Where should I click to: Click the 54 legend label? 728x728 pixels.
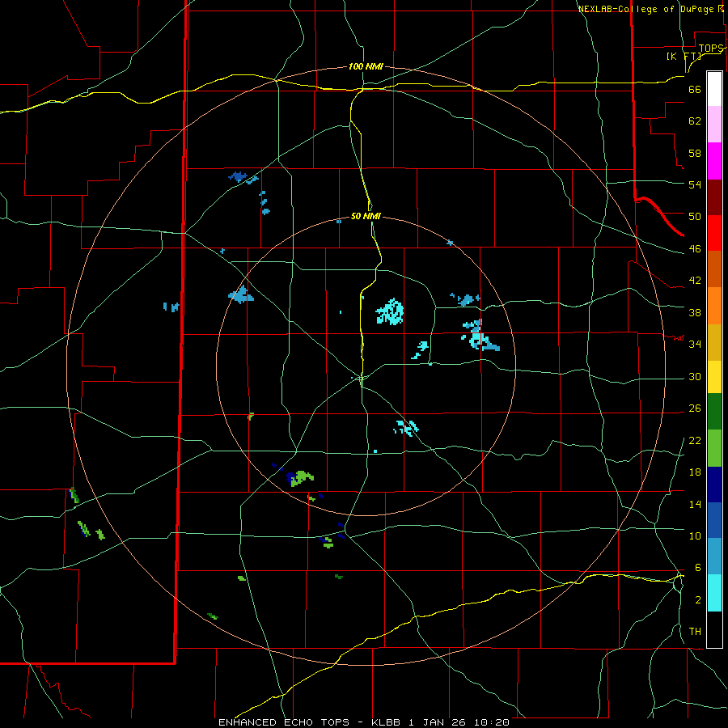(695, 184)
